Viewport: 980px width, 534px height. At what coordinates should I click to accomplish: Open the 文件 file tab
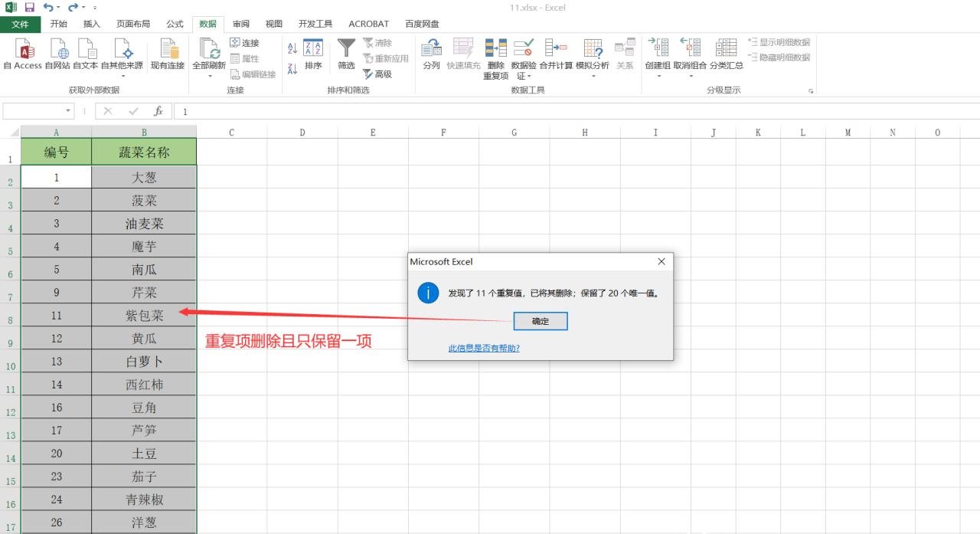coord(21,25)
